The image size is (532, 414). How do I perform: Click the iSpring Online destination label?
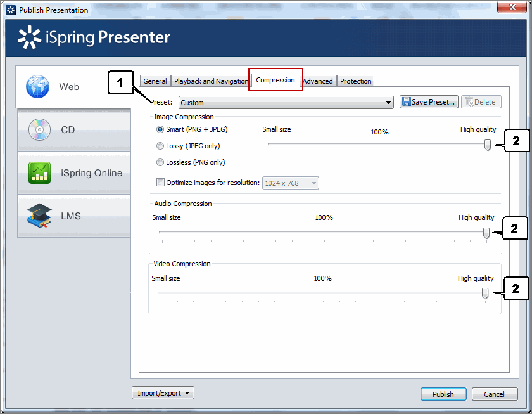(92, 173)
